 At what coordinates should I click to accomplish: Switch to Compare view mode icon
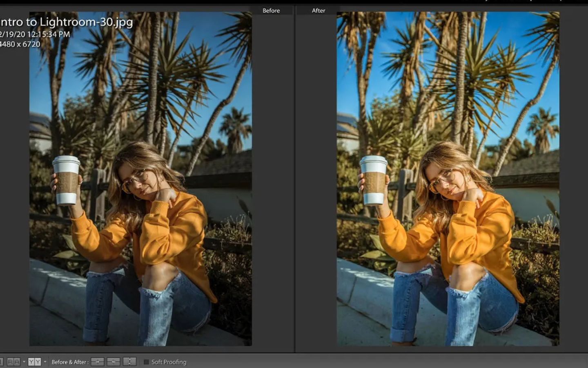pos(13,362)
